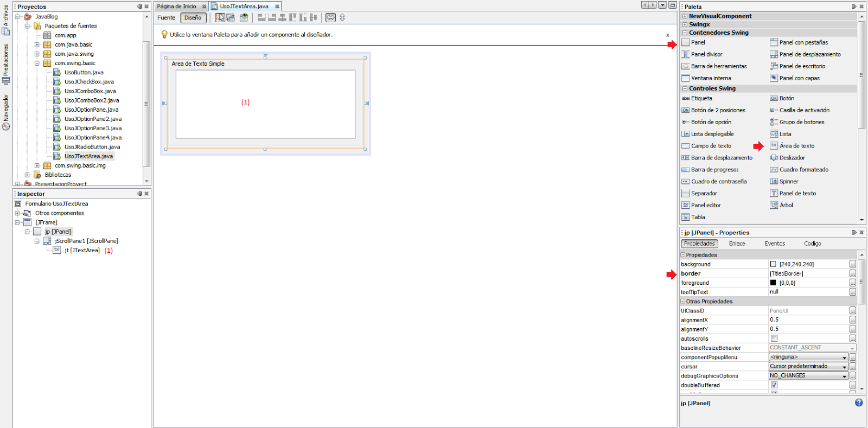Image resolution: width=868 pixels, height=428 pixels.
Task: Open debugGraphicsOptions dropdown
Action: 808,375
